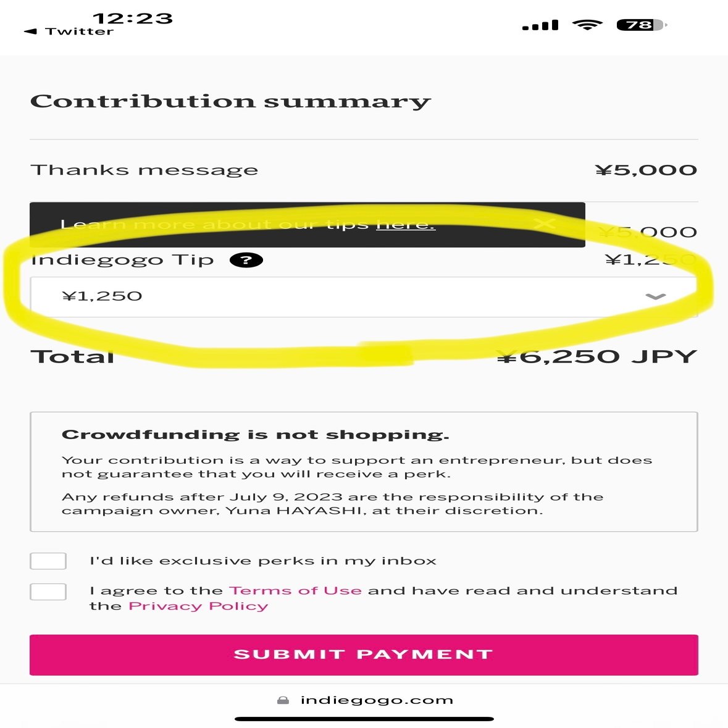Follow the "here" link in tips tooltip
The height and width of the screenshot is (728, 728).
[x=406, y=224]
